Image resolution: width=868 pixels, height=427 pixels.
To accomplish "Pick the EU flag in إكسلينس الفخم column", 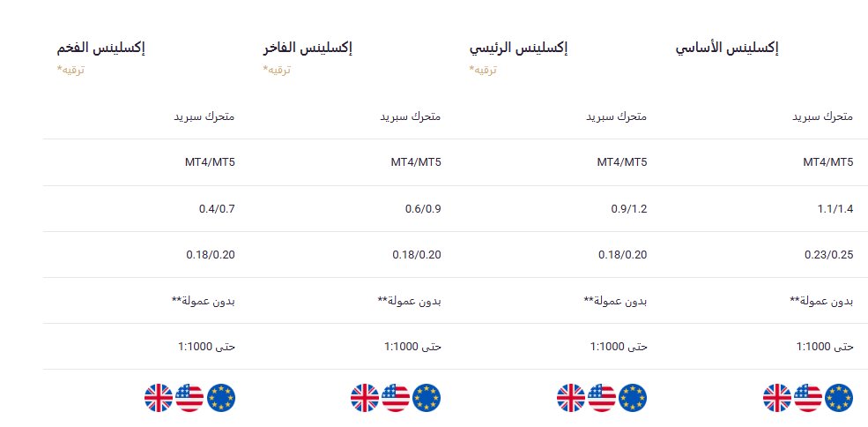I will click(220, 398).
